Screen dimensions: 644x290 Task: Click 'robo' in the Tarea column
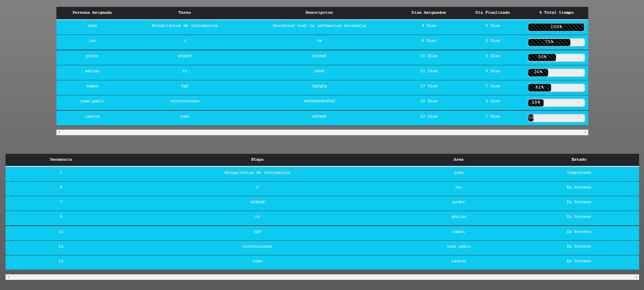pos(185,116)
